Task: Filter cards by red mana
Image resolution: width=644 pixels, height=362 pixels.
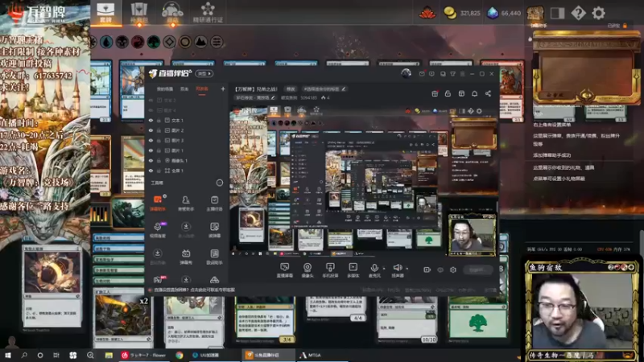Action: pyautogui.click(x=138, y=42)
